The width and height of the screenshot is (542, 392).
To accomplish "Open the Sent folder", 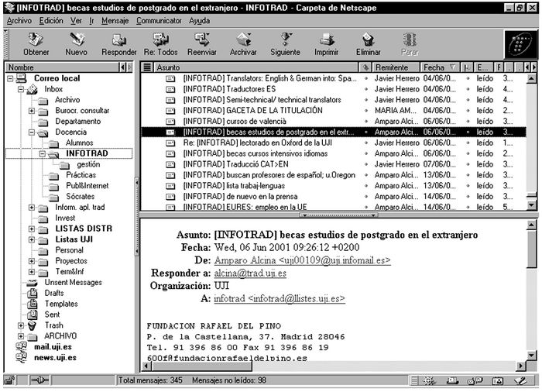I will pos(52,315).
